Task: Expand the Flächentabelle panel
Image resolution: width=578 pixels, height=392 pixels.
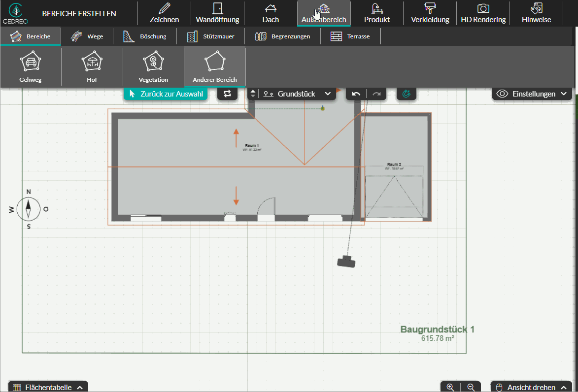Action: [48, 387]
